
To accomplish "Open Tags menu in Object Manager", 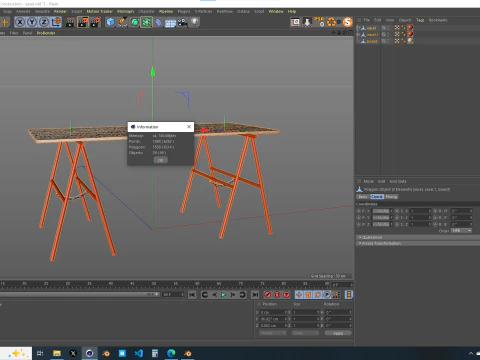I will pyautogui.click(x=420, y=20).
